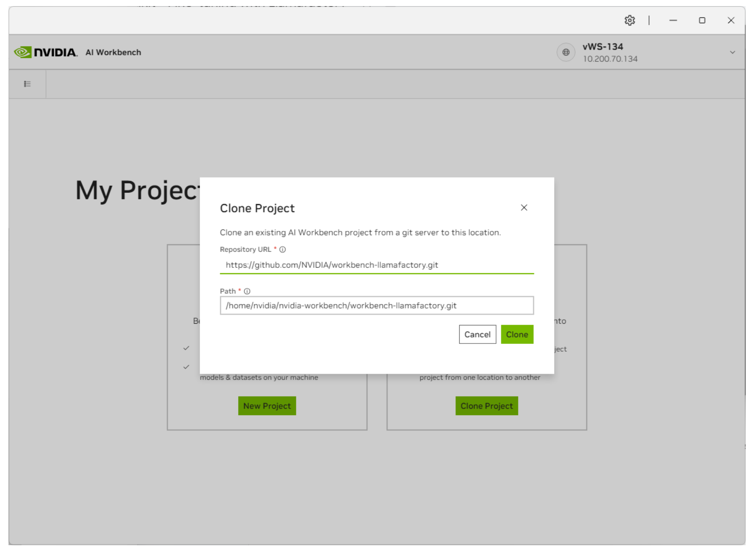Focus the Repository URL input field

377,265
